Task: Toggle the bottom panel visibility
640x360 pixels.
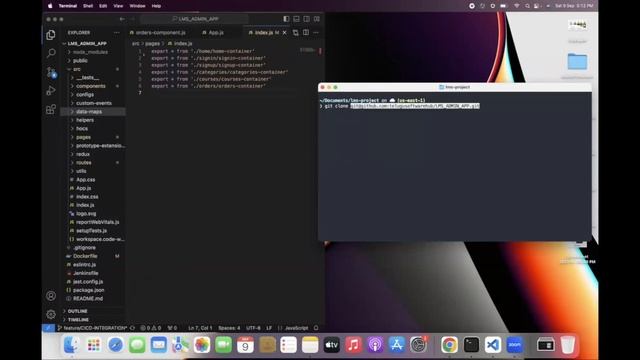Action: pyautogui.click(x=296, y=19)
